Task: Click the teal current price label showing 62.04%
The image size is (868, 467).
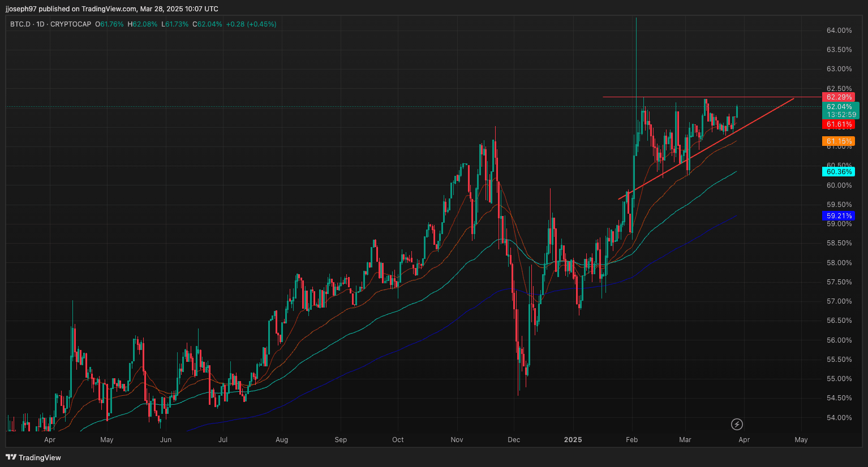Action: point(839,106)
